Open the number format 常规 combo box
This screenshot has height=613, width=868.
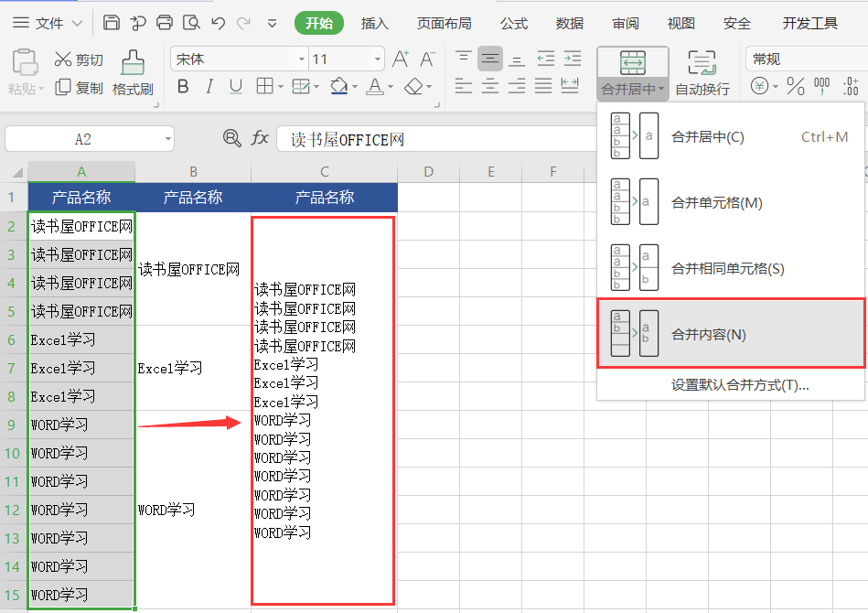(807, 59)
